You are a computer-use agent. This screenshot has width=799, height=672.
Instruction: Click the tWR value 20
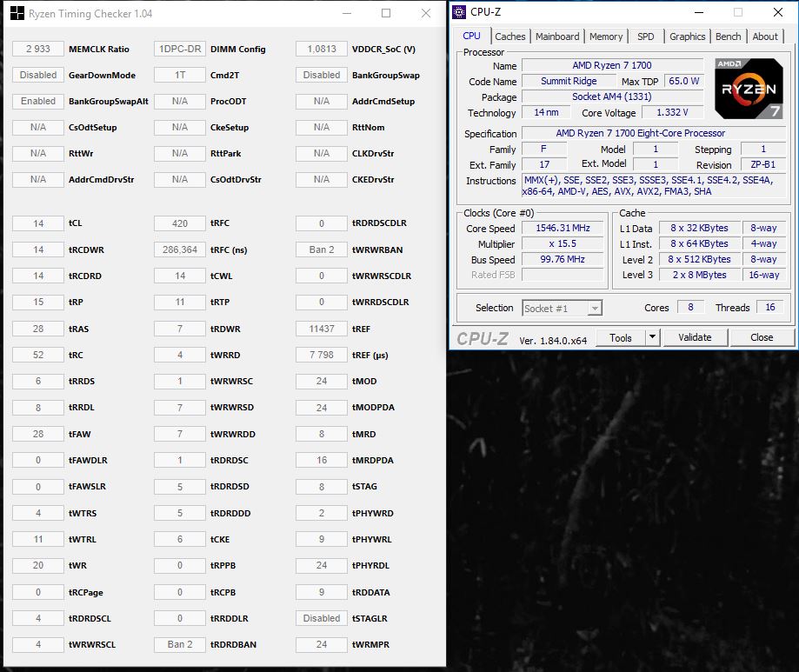click(38, 565)
